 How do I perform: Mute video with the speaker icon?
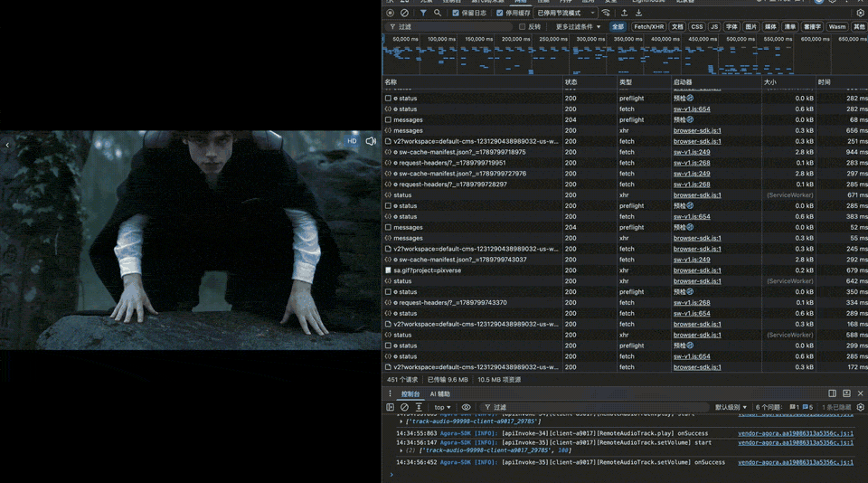click(371, 141)
